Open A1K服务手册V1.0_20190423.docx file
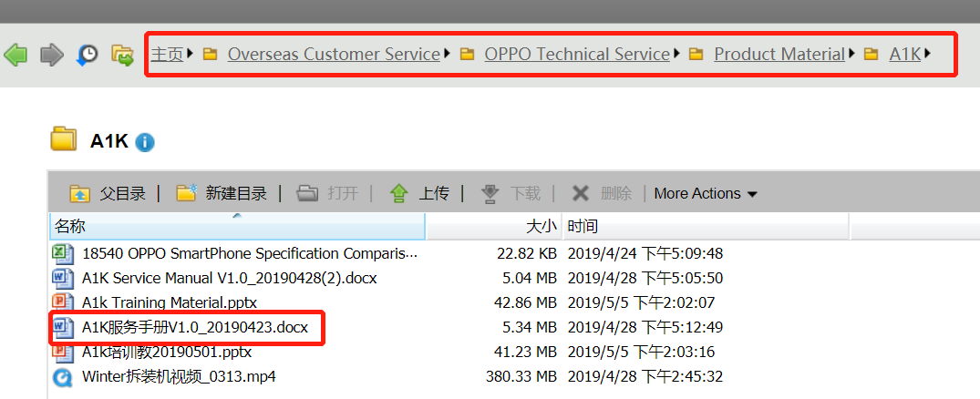Image resolution: width=980 pixels, height=399 pixels. [195, 327]
